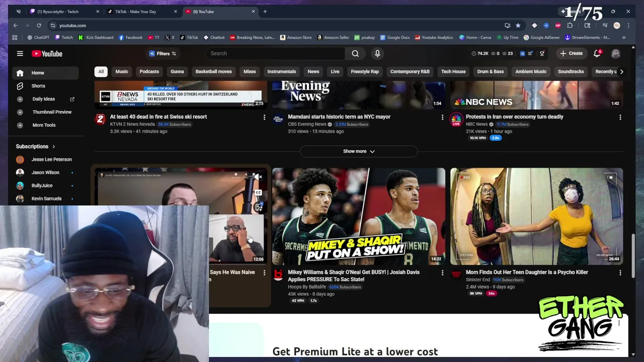Image resolution: width=644 pixels, height=362 pixels.
Task: Switch to the TikTok browser tab
Action: coord(141,11)
